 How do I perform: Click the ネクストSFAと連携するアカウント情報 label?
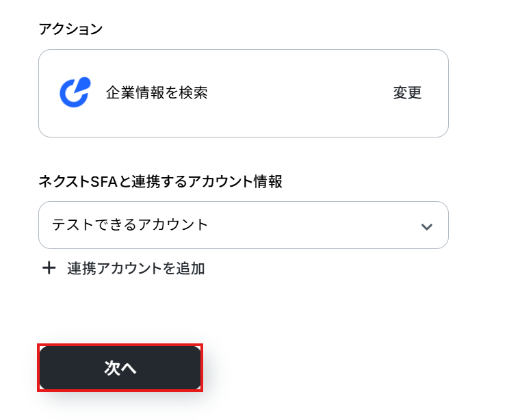click(x=161, y=181)
